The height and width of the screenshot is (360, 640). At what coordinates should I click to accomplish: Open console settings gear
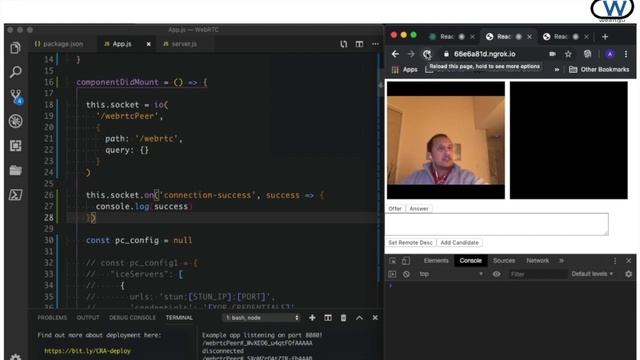[629, 274]
